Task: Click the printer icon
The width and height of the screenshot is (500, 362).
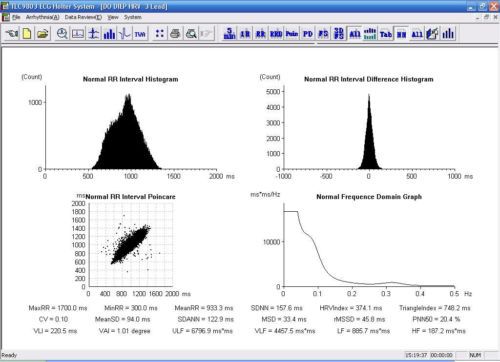Action: click(x=175, y=34)
